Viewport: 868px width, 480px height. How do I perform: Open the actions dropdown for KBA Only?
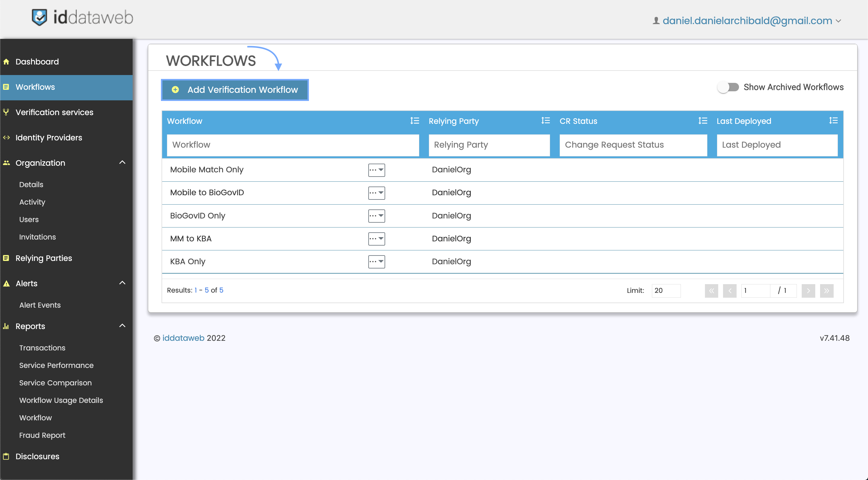coord(376,262)
